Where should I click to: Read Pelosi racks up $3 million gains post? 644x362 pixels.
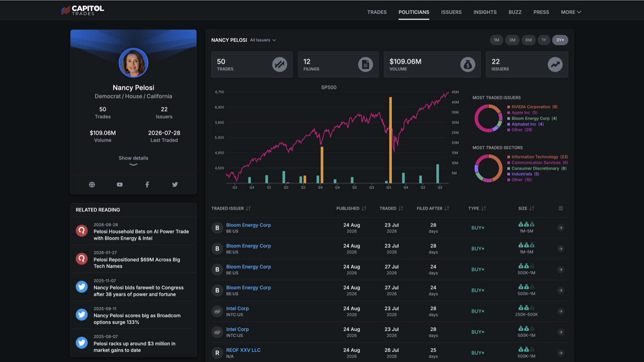(x=134, y=347)
